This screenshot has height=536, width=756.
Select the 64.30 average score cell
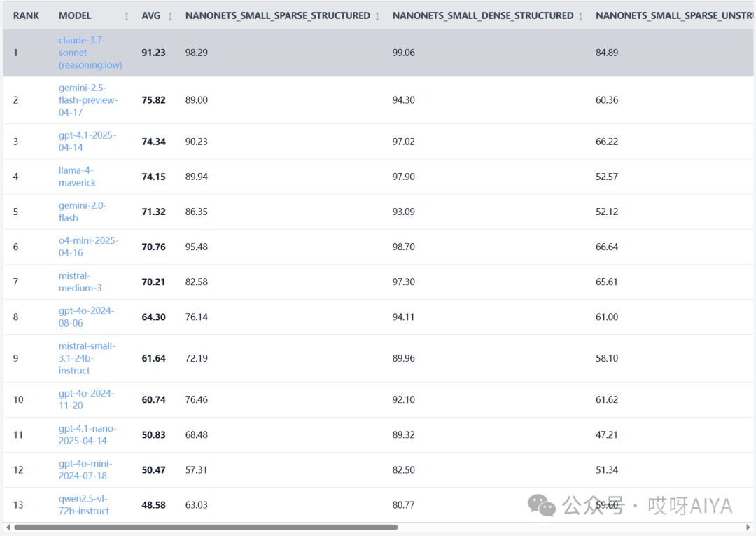(x=154, y=317)
